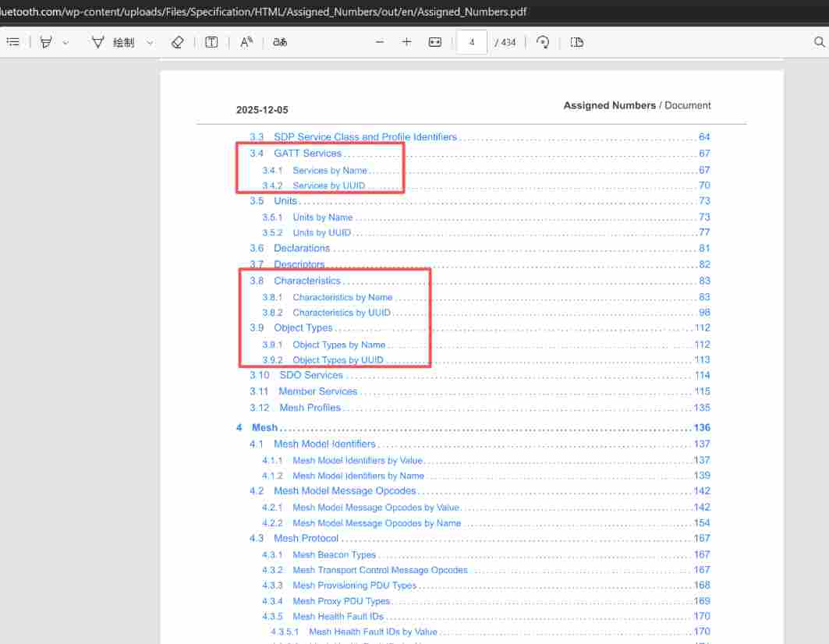Open the GATT Services contents link
Screen dimensions: 829x644
coord(307,154)
